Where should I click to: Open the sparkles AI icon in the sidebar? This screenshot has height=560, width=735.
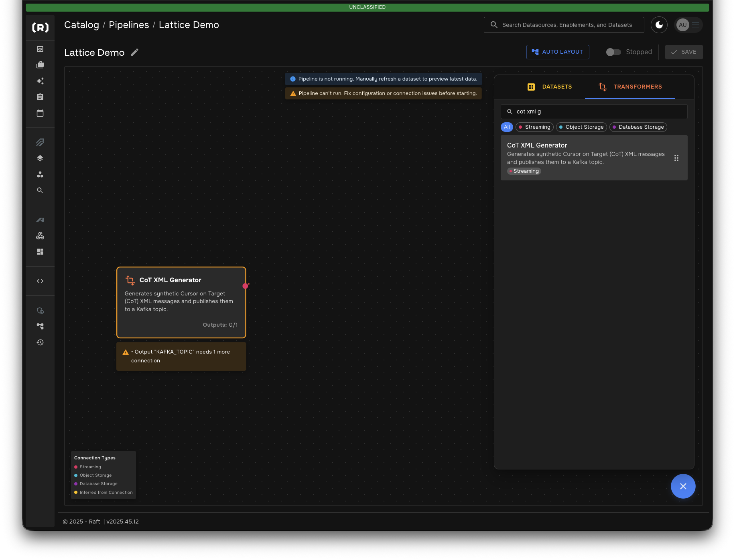(40, 81)
